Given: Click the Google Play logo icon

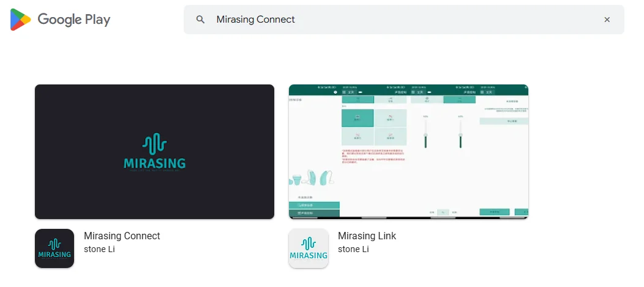Looking at the screenshot, I should click(21, 20).
